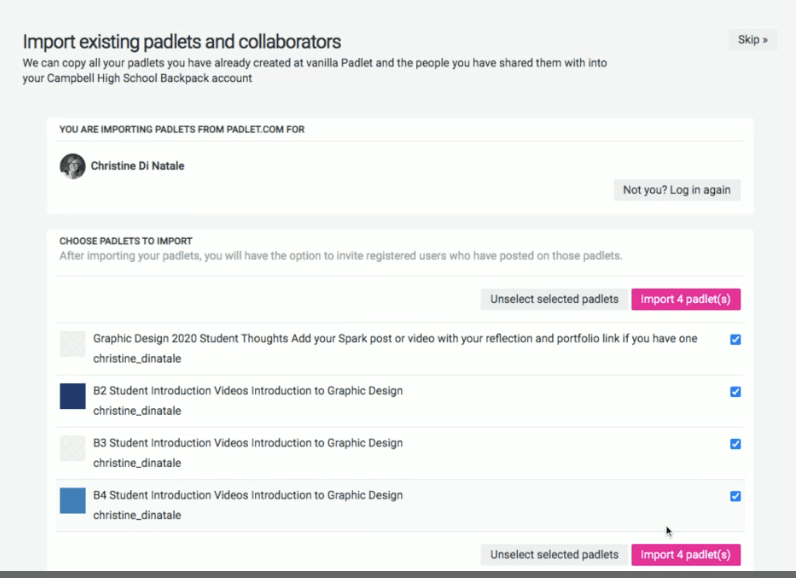Click the top Unselect selected padlets button
The height and width of the screenshot is (578, 796).
pyautogui.click(x=554, y=299)
